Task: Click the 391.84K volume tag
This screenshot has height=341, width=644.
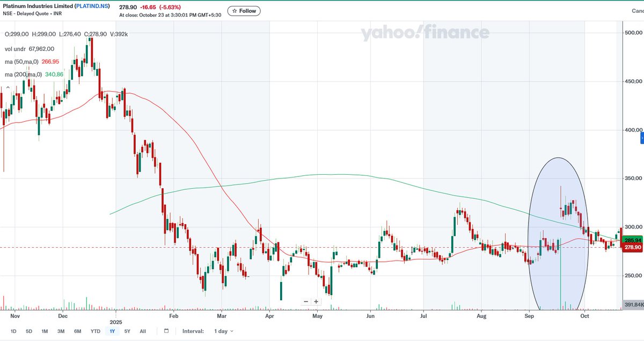Action: pos(632,305)
